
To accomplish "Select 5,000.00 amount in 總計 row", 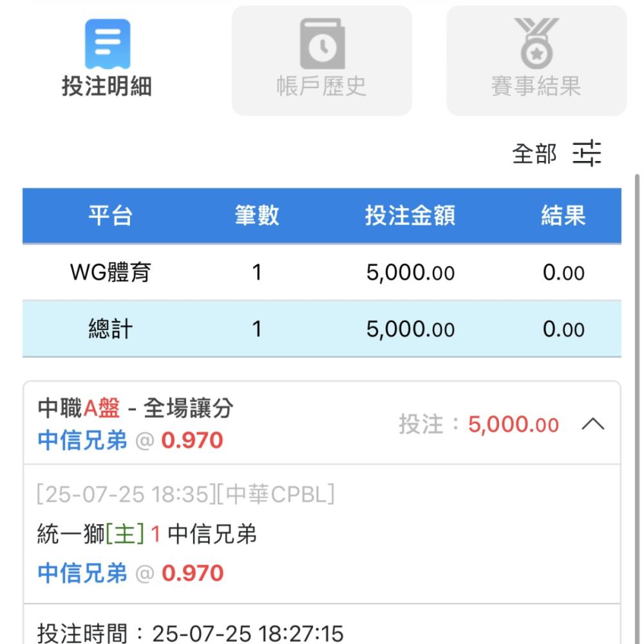I will point(410,329).
